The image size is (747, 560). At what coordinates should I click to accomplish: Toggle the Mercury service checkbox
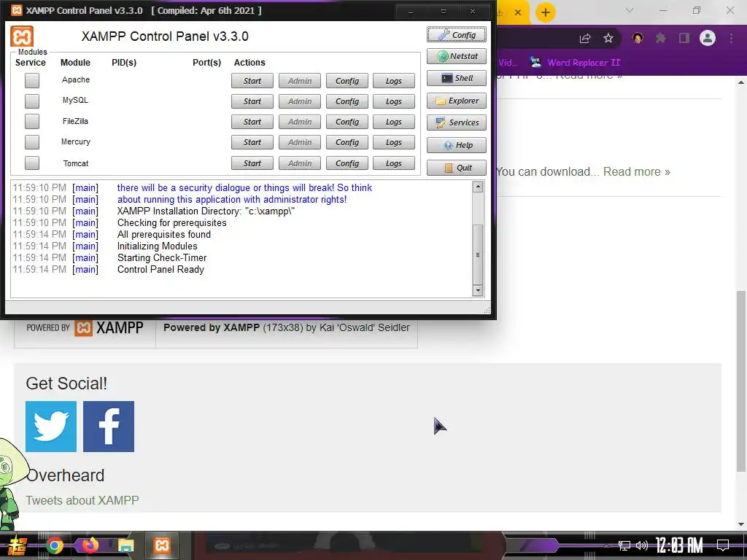point(32,142)
